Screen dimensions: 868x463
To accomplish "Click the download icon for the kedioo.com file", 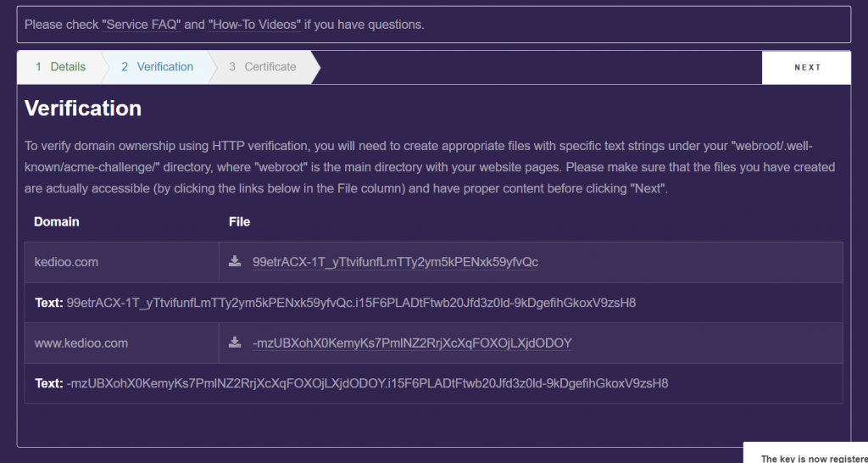I will 235,261.
